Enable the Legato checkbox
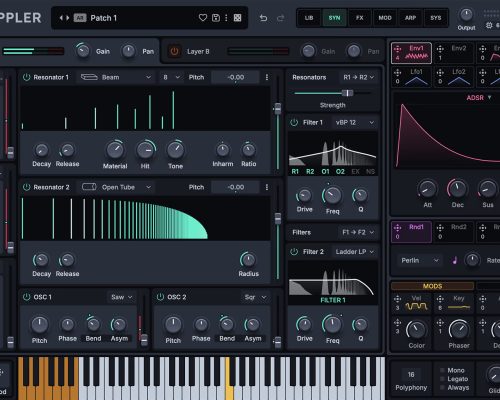 (x=442, y=379)
